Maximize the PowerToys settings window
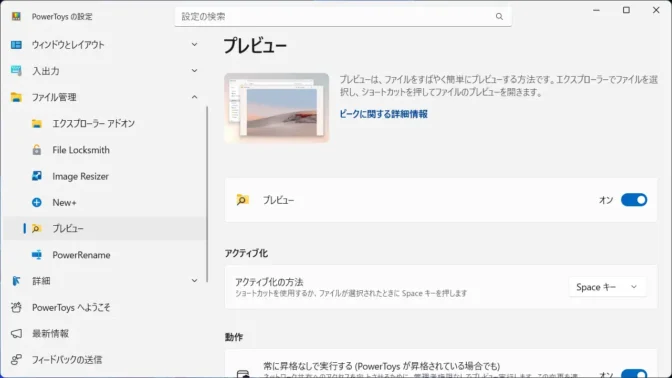The height and width of the screenshot is (378, 672). (x=626, y=10)
